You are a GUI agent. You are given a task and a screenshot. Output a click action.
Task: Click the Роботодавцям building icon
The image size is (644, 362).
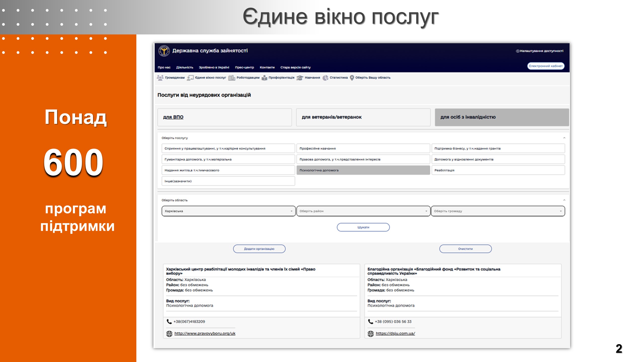pos(231,78)
